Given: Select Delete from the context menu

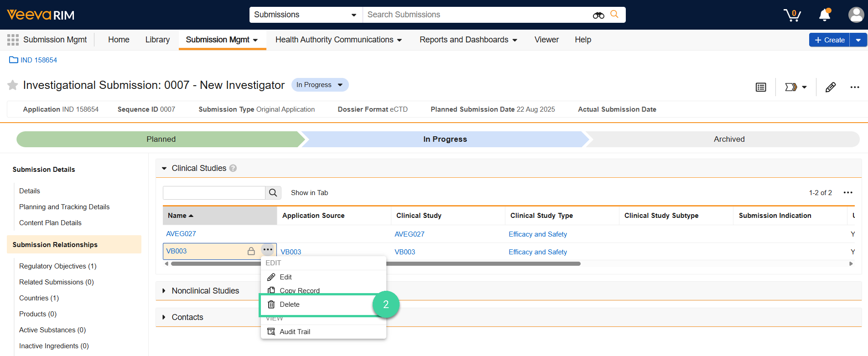Looking at the screenshot, I should tap(290, 304).
